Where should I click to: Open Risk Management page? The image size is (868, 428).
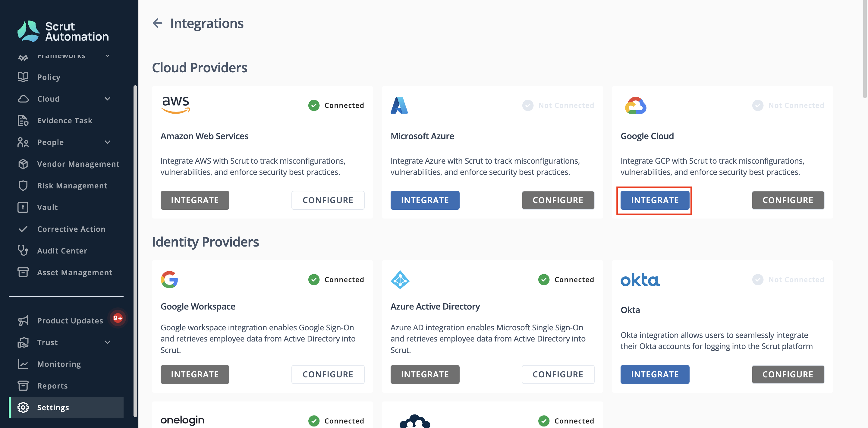point(66,185)
